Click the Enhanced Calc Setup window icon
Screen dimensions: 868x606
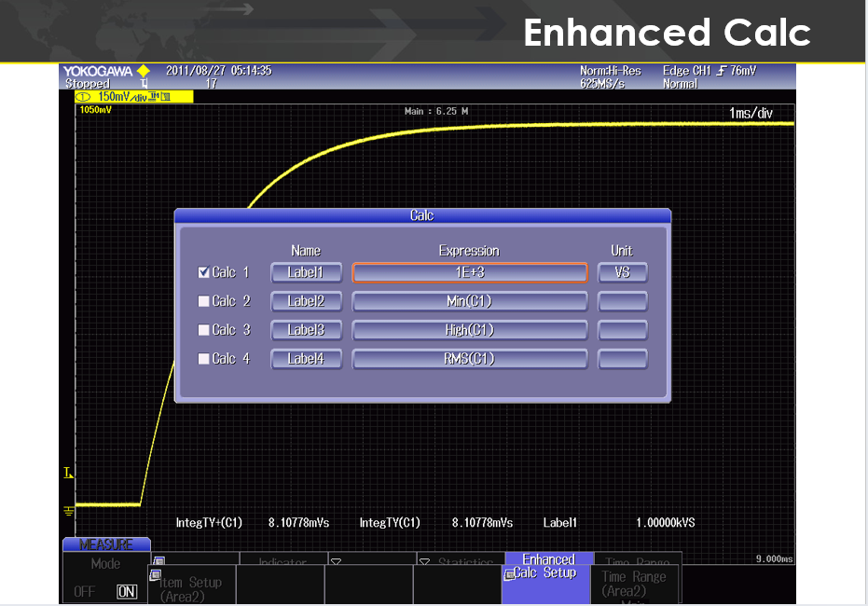point(509,574)
